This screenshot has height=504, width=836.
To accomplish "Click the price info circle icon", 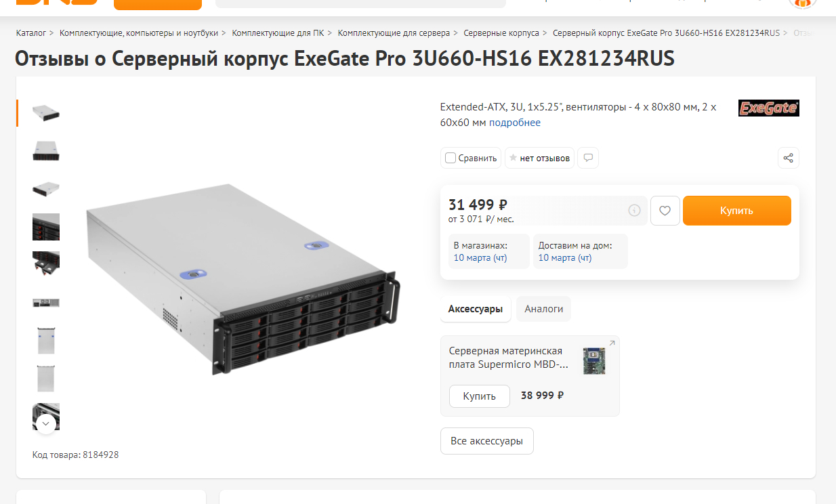I will pos(634,211).
